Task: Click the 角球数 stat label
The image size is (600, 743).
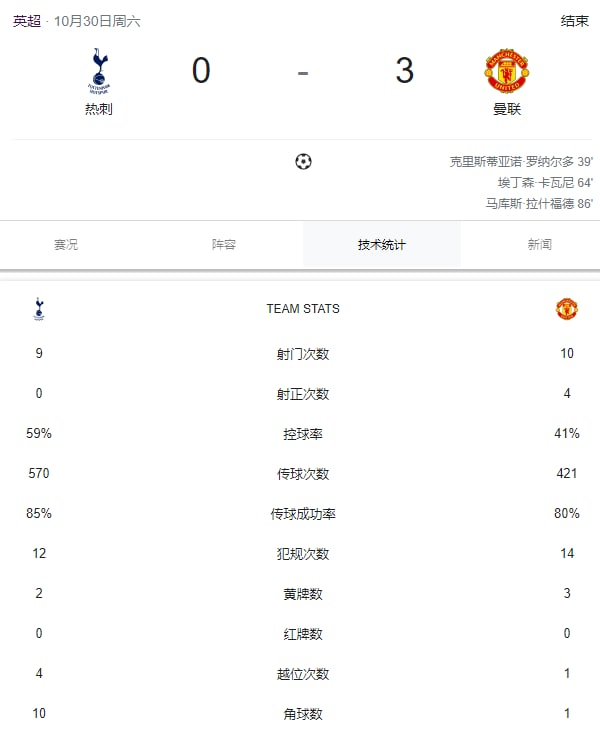Action: click(x=303, y=714)
